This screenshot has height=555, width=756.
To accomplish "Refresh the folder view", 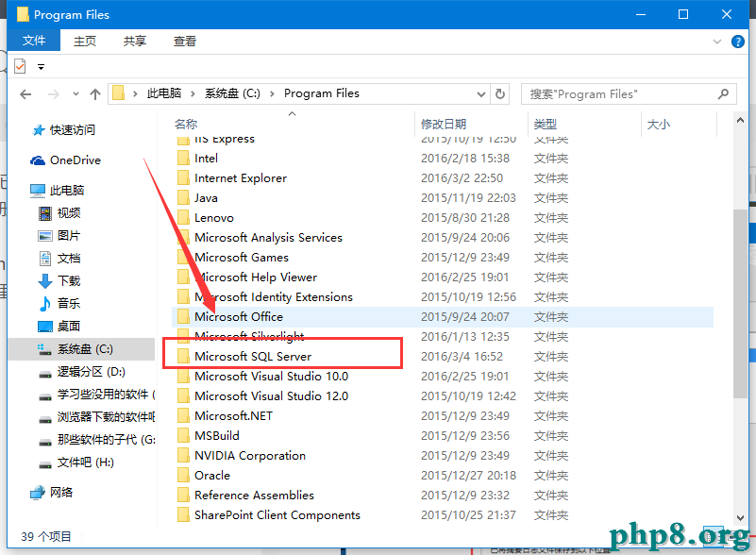I will 500,94.
